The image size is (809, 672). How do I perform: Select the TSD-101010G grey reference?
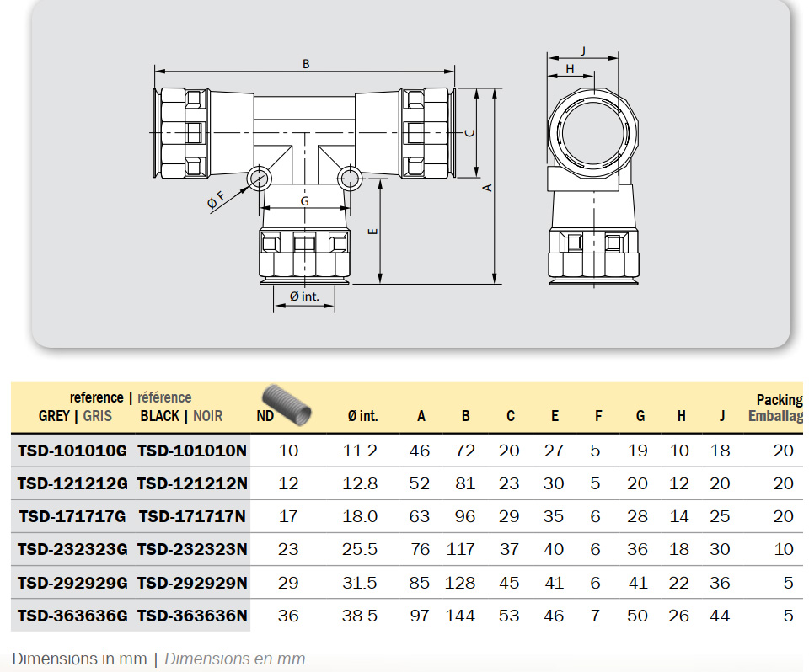point(72,451)
